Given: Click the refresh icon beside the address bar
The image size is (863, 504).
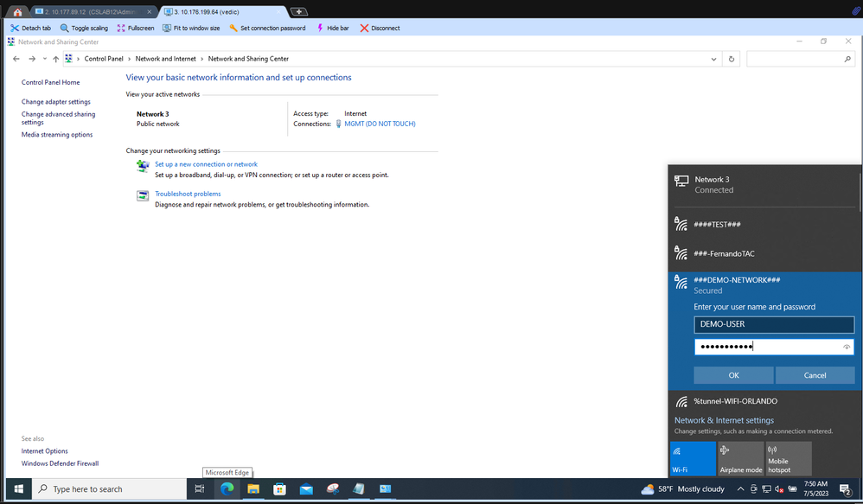Looking at the screenshot, I should click(732, 59).
